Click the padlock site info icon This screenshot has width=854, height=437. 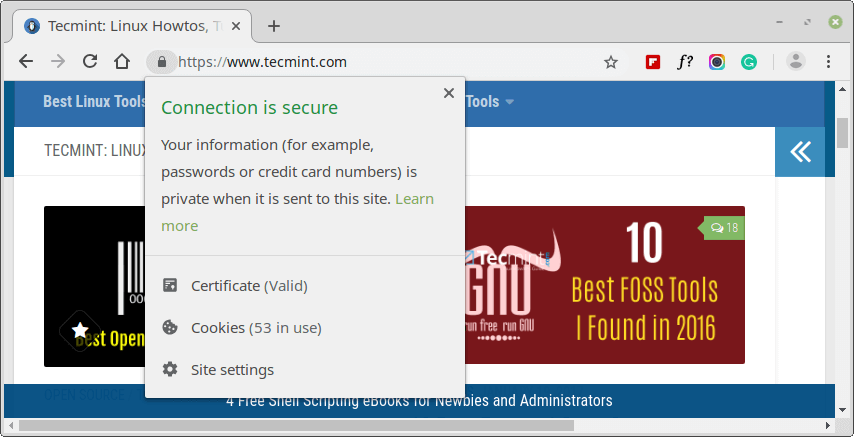click(161, 62)
